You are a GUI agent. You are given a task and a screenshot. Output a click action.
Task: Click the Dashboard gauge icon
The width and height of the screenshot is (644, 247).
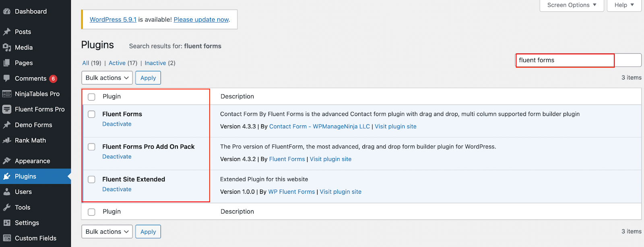(x=7, y=12)
